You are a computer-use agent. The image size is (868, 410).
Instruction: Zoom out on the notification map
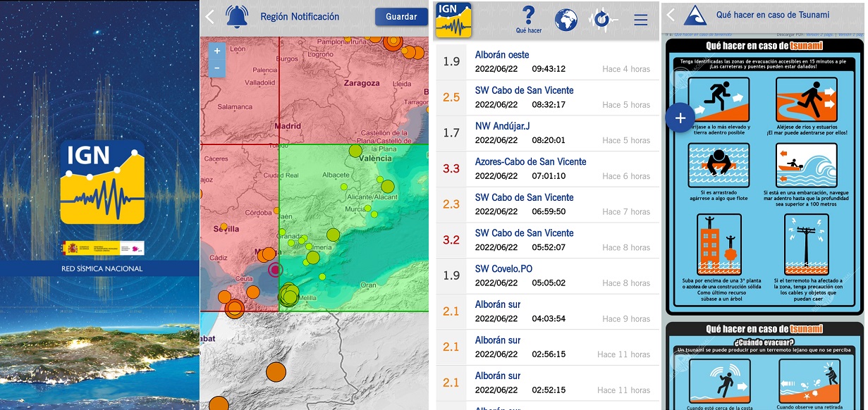216,68
